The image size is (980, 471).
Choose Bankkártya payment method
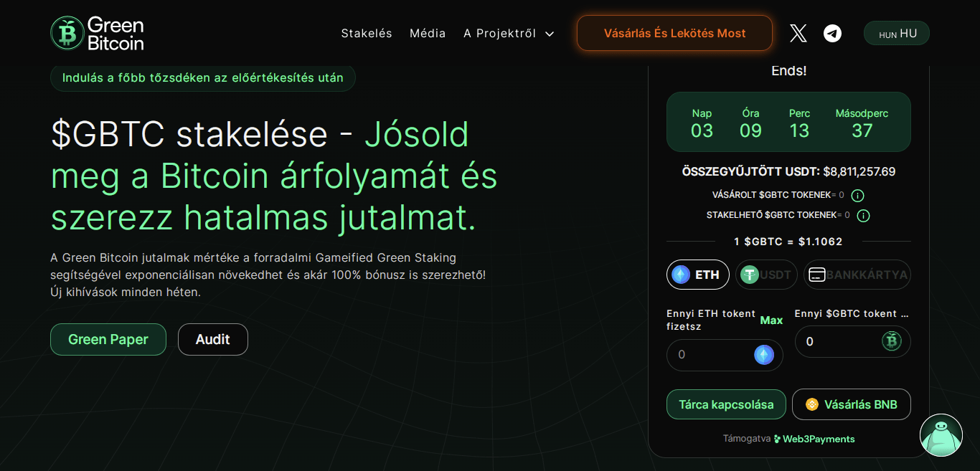click(x=857, y=275)
